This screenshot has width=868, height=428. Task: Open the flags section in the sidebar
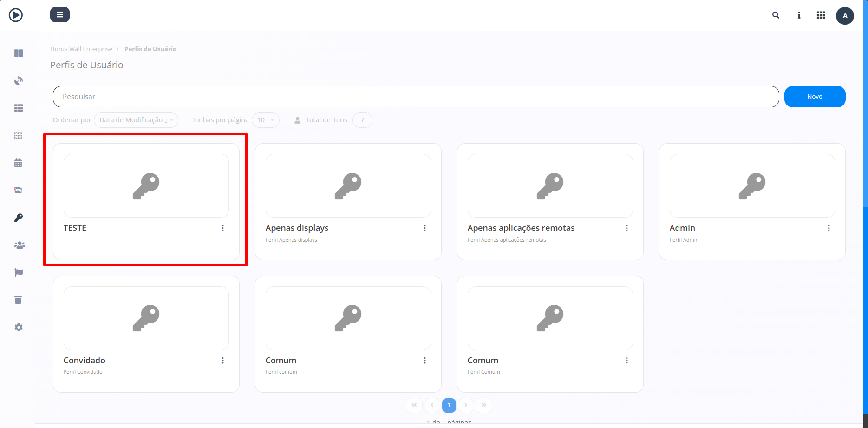pos(19,272)
